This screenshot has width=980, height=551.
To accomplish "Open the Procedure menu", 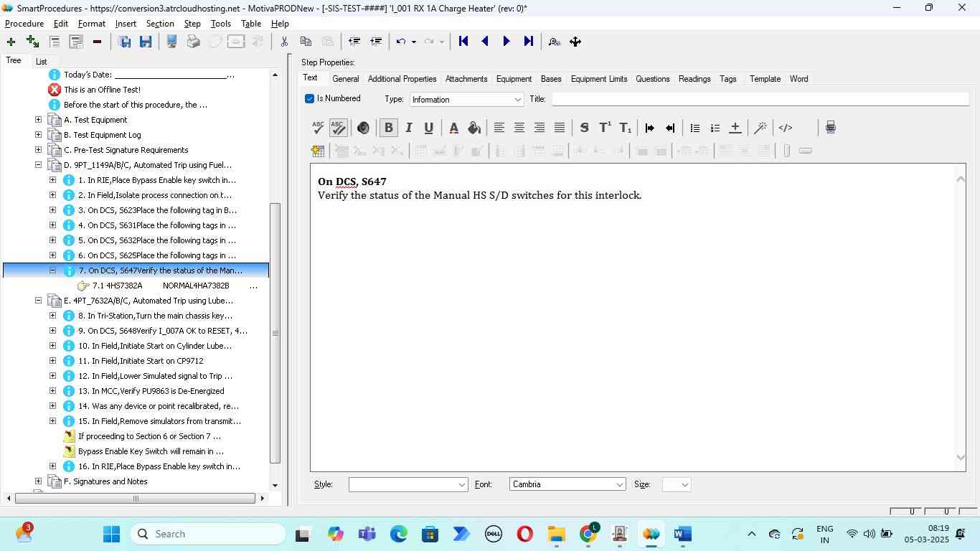I will coord(24,24).
